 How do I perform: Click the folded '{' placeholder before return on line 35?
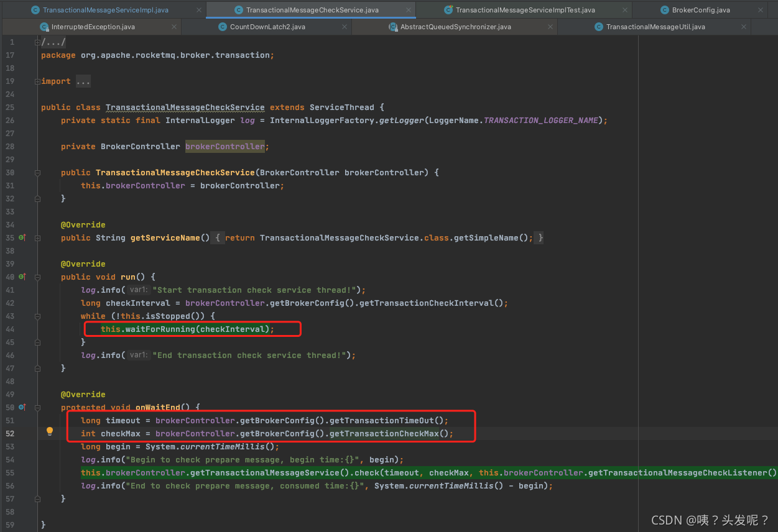[218, 237]
